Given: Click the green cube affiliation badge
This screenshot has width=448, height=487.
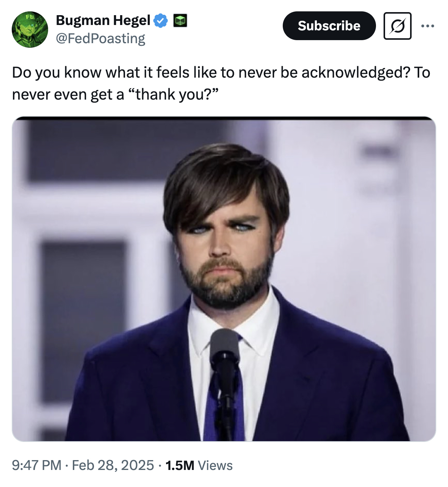Looking at the screenshot, I should (180, 20).
